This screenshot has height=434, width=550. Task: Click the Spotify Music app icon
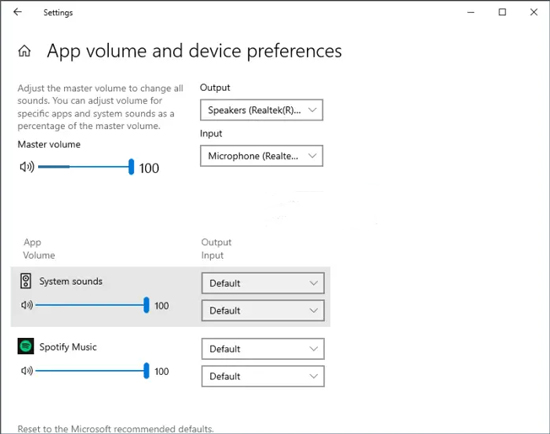coord(26,346)
